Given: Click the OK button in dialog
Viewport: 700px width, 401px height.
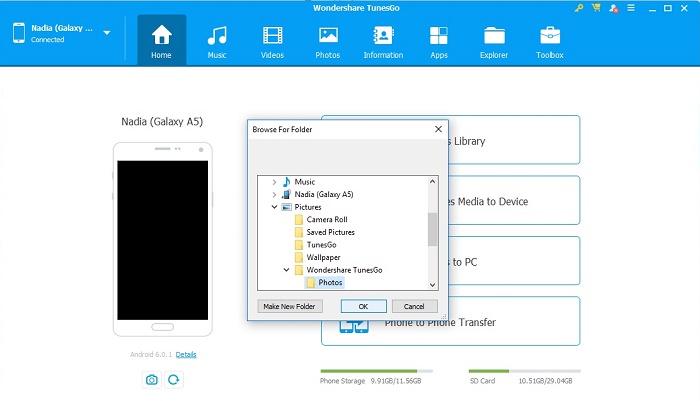Looking at the screenshot, I should [x=363, y=306].
